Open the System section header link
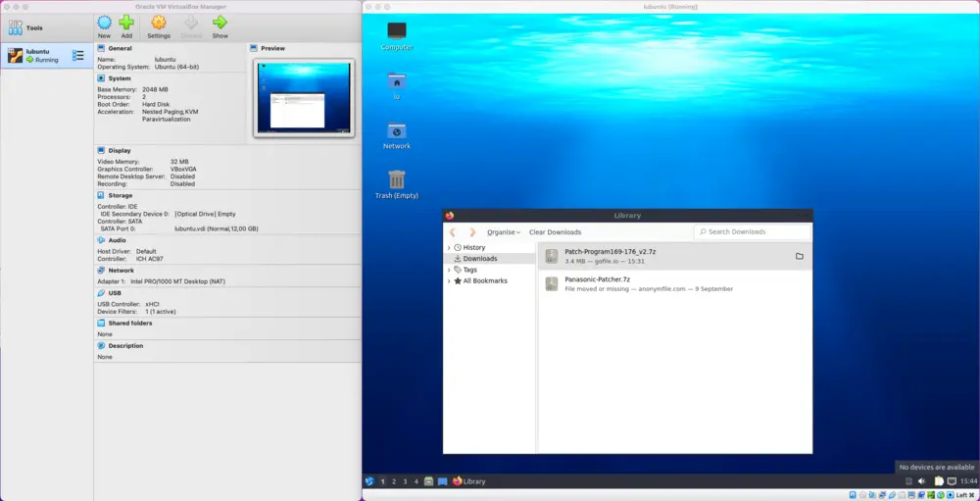The height and width of the screenshot is (501, 980). pyautogui.click(x=120, y=78)
